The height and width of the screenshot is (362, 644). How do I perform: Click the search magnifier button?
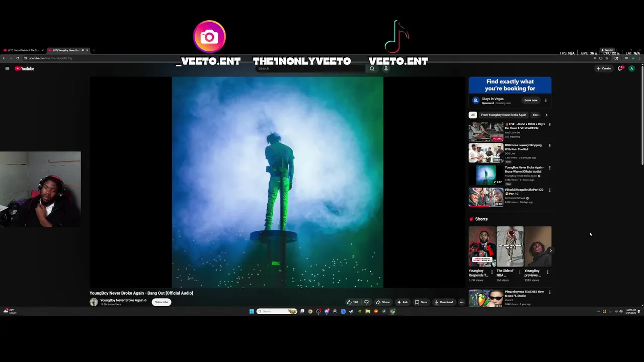tap(372, 68)
